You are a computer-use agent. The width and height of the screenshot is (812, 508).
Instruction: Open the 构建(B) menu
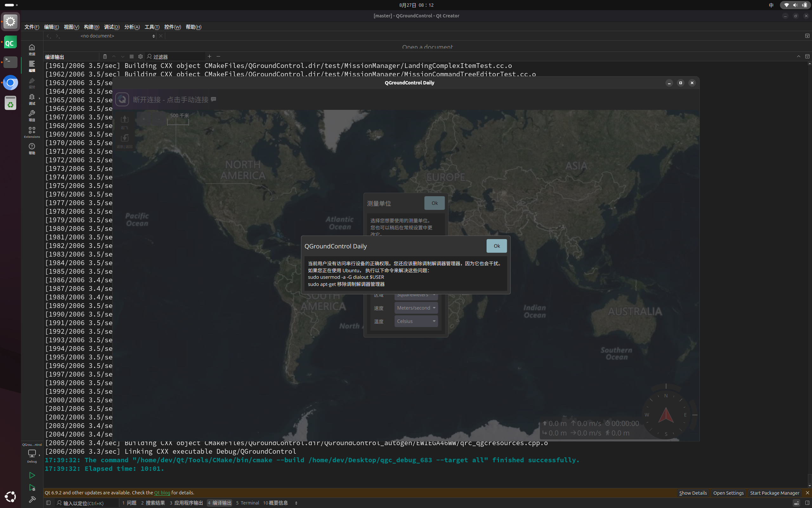tap(92, 27)
